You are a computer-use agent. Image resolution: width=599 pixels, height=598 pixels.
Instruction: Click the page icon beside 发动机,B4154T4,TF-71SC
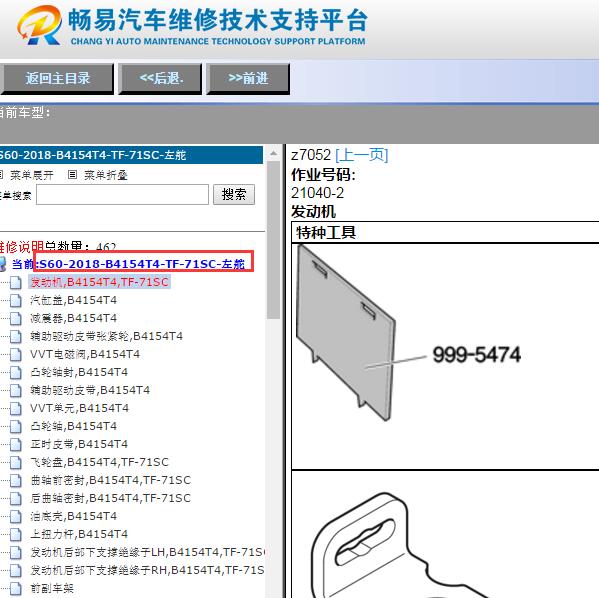(x=16, y=282)
